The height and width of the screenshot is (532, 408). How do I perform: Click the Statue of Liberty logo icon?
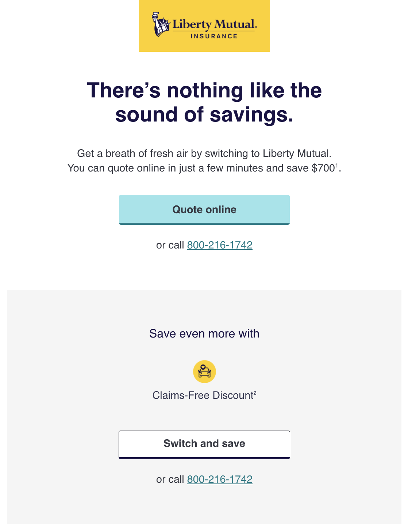pos(161,24)
